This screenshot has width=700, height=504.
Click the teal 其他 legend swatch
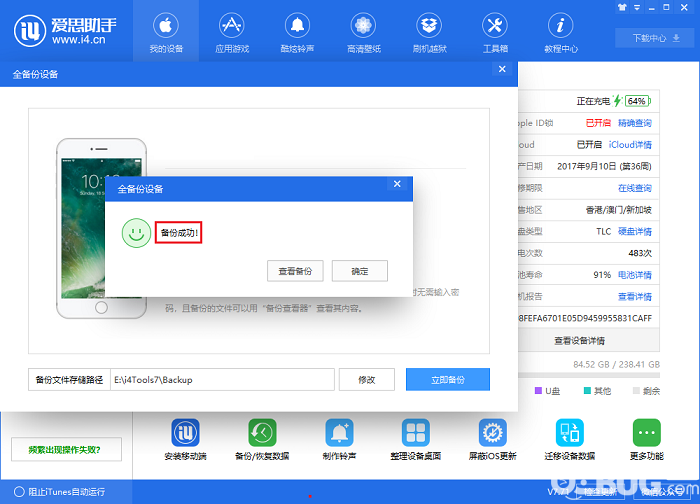pyautogui.click(x=587, y=391)
